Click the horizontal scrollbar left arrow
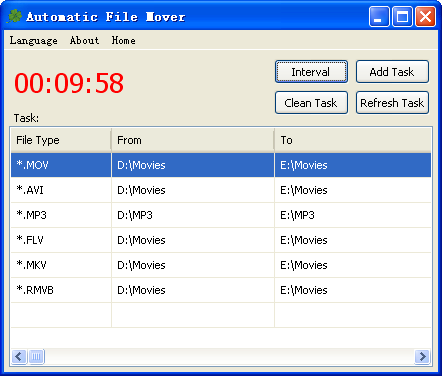The image size is (442, 376). pyautogui.click(x=19, y=356)
